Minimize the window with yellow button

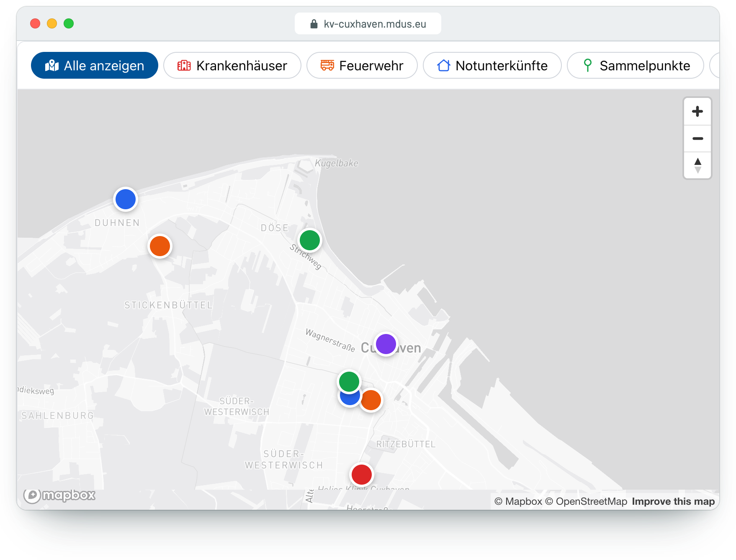(52, 23)
